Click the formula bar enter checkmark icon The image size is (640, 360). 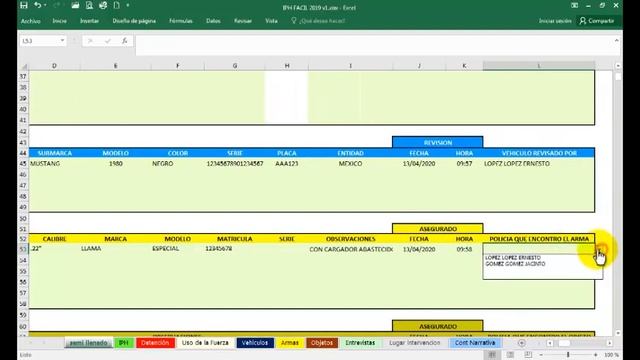coord(108,41)
